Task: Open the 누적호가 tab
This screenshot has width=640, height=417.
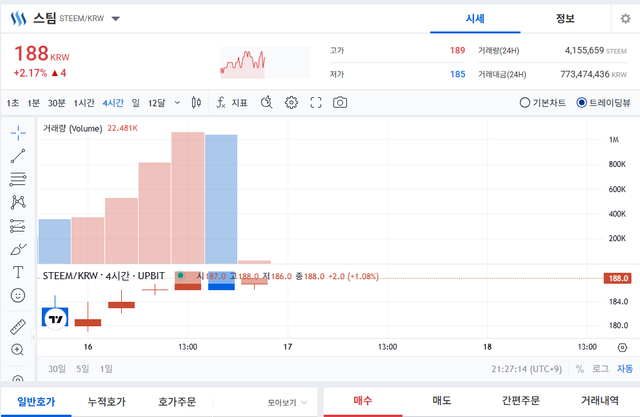Action: click(x=107, y=402)
